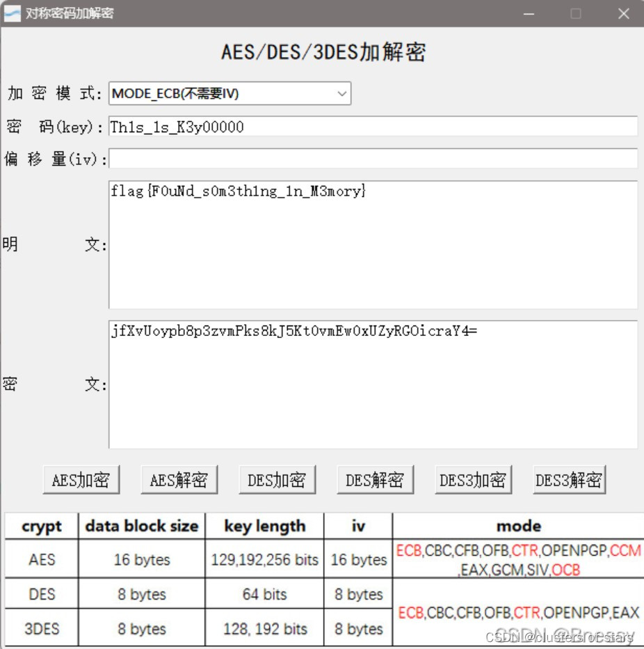Click the AES row in the reference table
The height and width of the screenshot is (649, 644).
(x=40, y=559)
